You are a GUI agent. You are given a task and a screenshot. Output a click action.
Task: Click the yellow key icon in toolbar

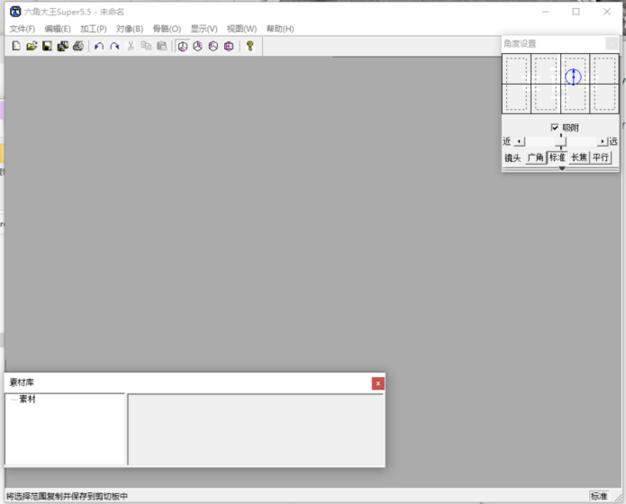click(x=249, y=46)
